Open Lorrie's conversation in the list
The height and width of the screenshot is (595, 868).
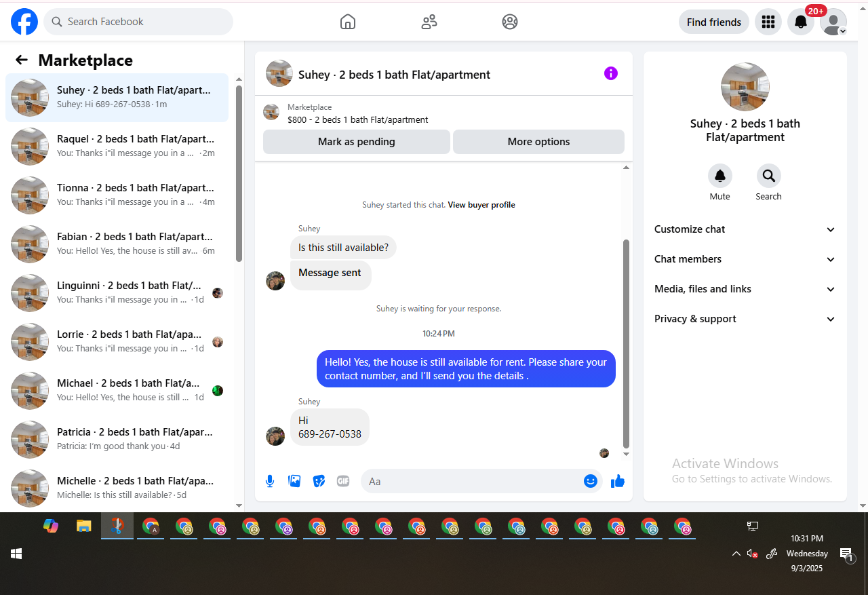[117, 342]
